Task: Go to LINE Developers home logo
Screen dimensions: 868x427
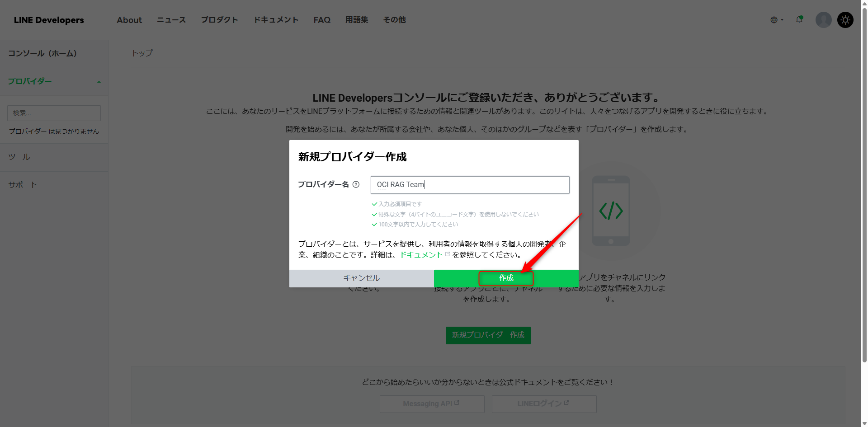Action: (x=49, y=20)
